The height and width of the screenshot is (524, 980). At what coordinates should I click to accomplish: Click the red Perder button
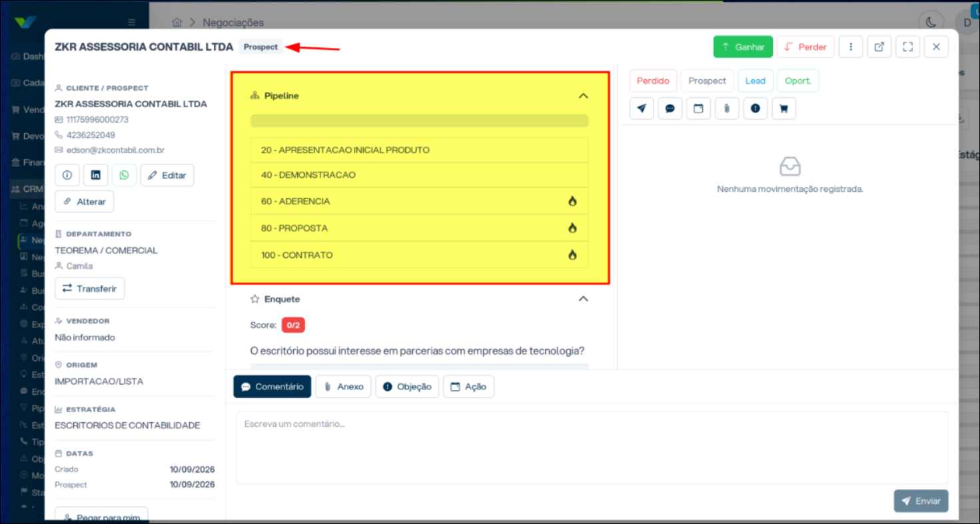805,47
